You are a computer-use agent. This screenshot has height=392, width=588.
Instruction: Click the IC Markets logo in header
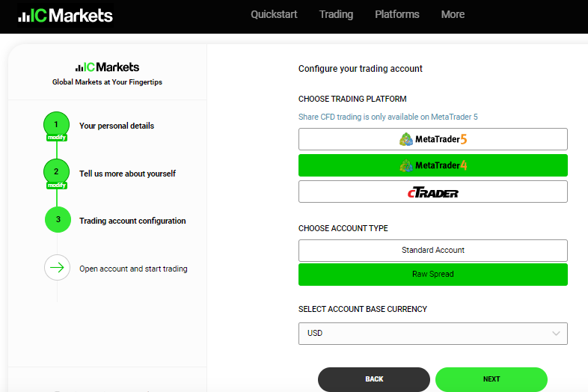(x=65, y=16)
